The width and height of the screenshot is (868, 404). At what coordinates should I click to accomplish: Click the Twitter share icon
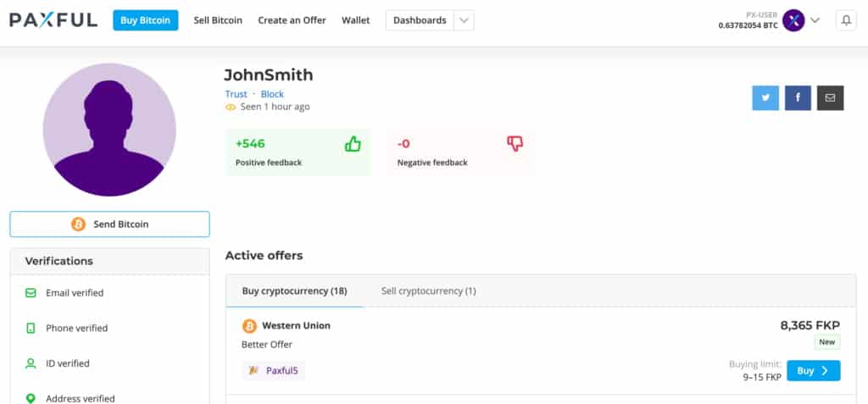point(765,98)
